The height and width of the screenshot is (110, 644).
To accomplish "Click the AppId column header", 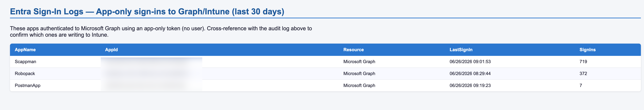I will coord(111,50).
